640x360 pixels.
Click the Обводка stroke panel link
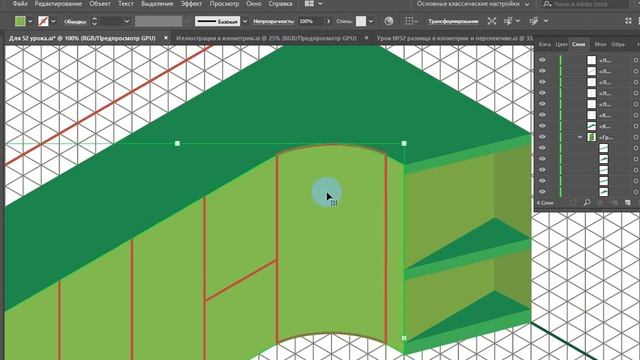point(75,22)
